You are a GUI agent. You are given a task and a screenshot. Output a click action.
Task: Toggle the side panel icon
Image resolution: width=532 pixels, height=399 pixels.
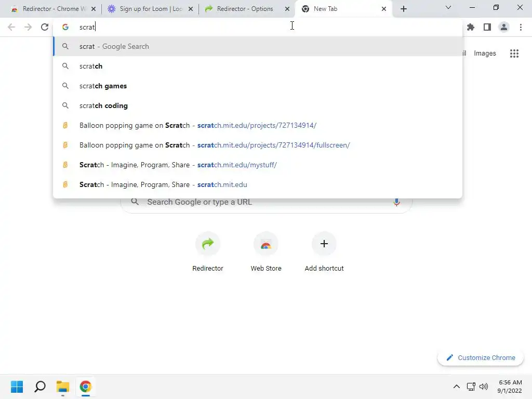point(487,27)
